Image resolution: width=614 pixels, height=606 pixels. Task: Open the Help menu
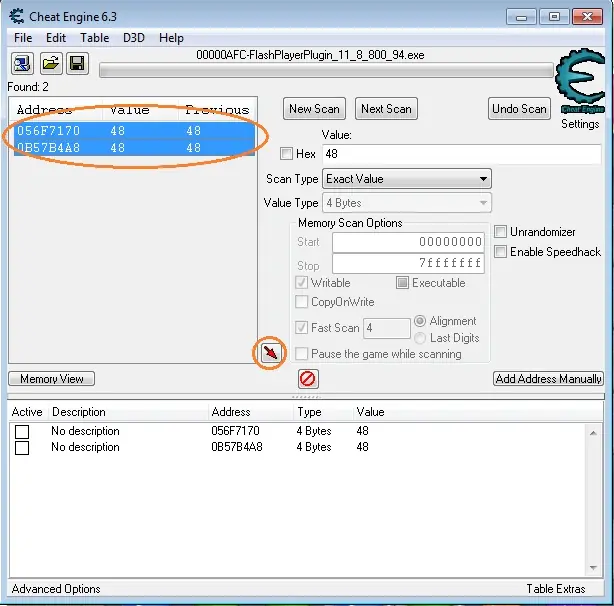[x=171, y=38]
